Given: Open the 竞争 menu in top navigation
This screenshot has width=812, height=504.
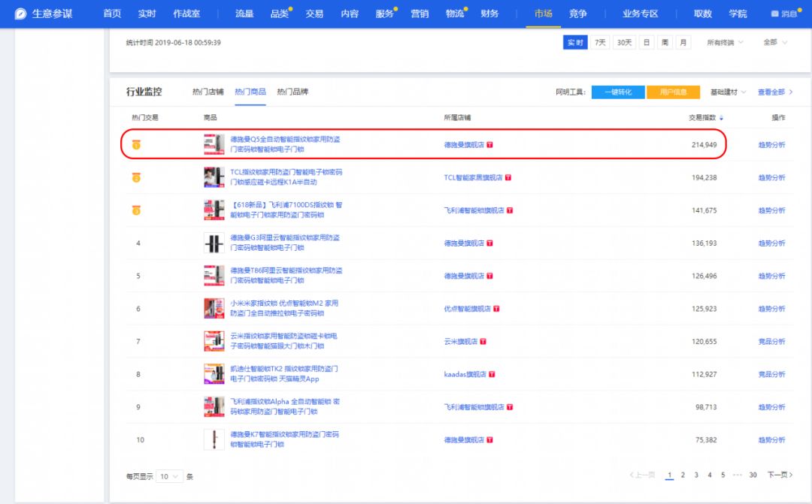Looking at the screenshot, I should point(577,14).
